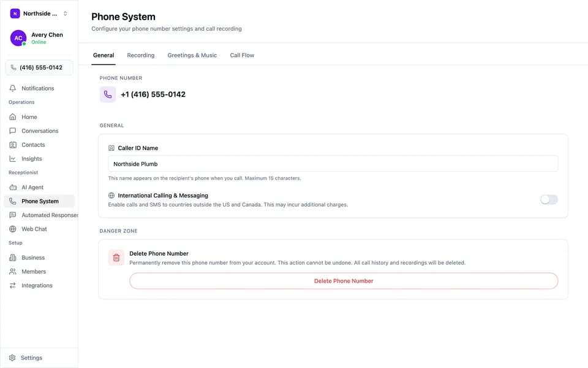Click the Conversations chat bubble icon
588x368 pixels.
pos(13,131)
